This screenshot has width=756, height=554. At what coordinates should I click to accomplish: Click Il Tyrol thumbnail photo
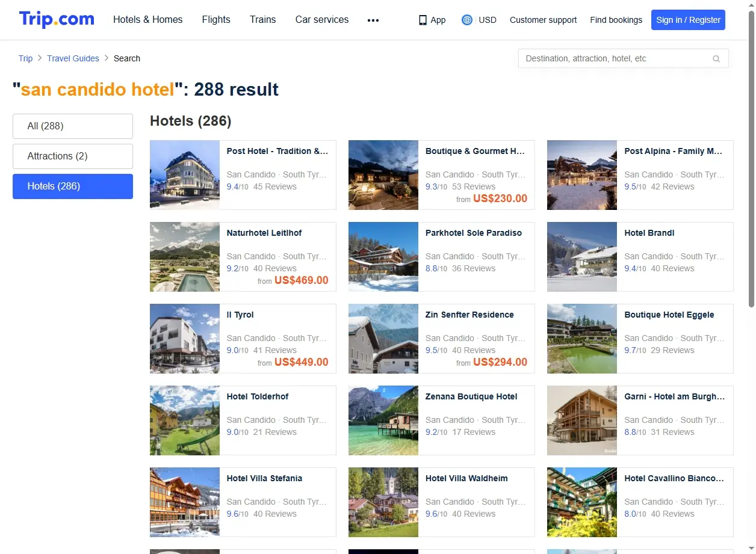[185, 339]
